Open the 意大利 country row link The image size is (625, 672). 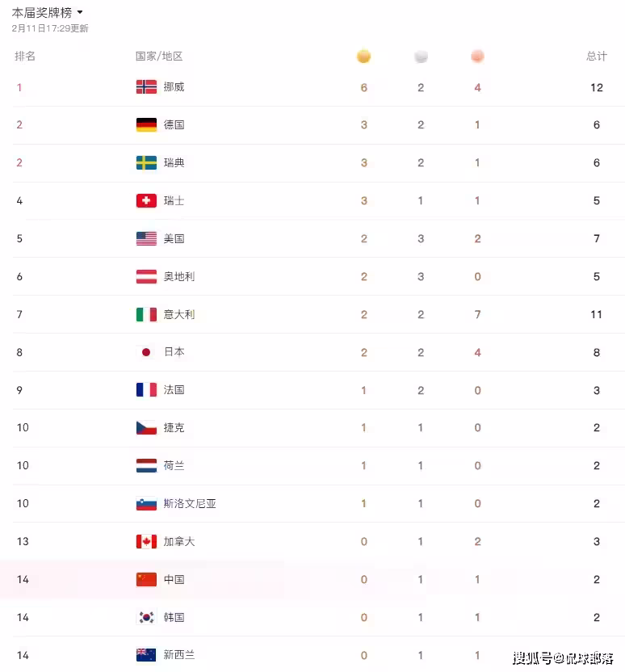(x=179, y=314)
